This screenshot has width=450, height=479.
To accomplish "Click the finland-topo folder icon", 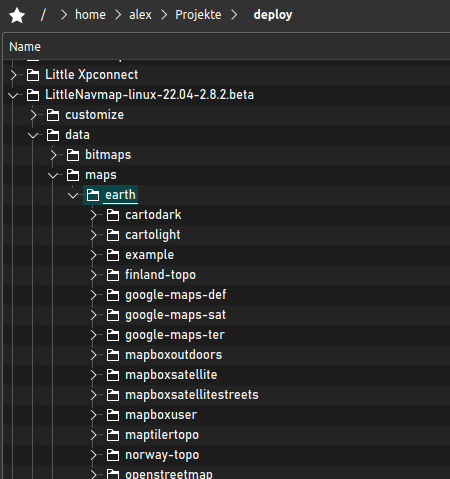I will pos(113,275).
